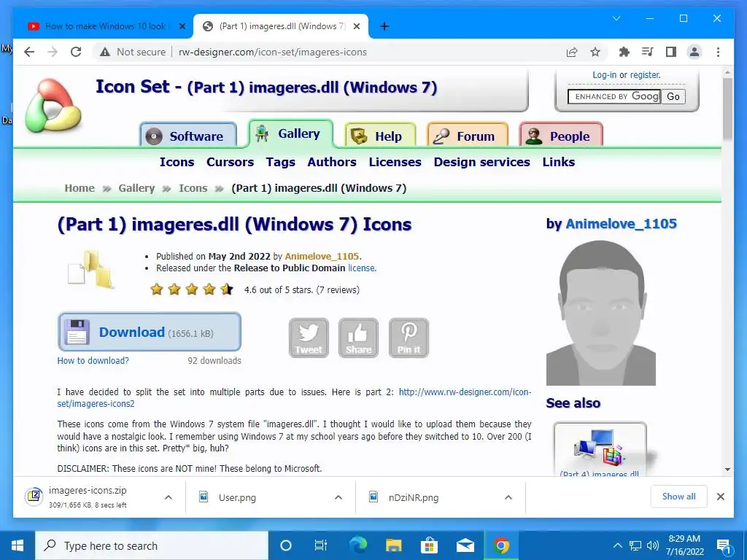747x560 pixels.
Task: Expand options for nDziNR.png download
Action: [508, 497]
